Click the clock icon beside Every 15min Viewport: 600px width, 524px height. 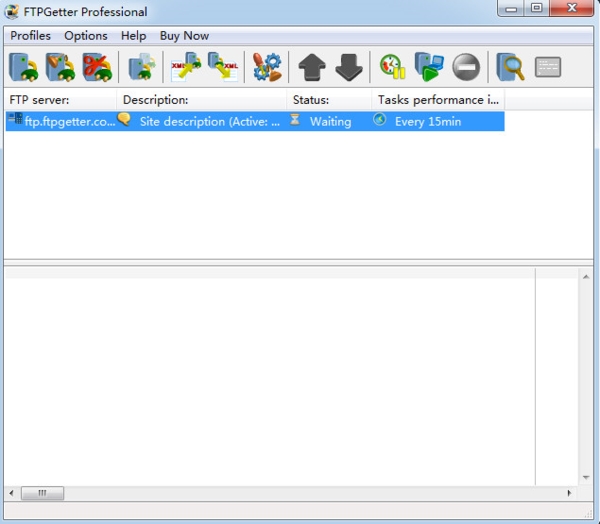tap(380, 119)
